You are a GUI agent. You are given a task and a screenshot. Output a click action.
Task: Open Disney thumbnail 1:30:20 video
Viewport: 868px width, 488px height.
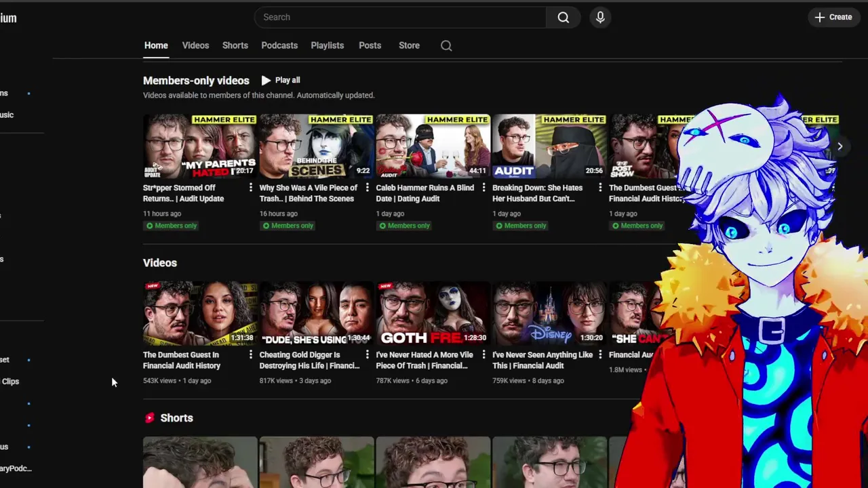pos(549,313)
